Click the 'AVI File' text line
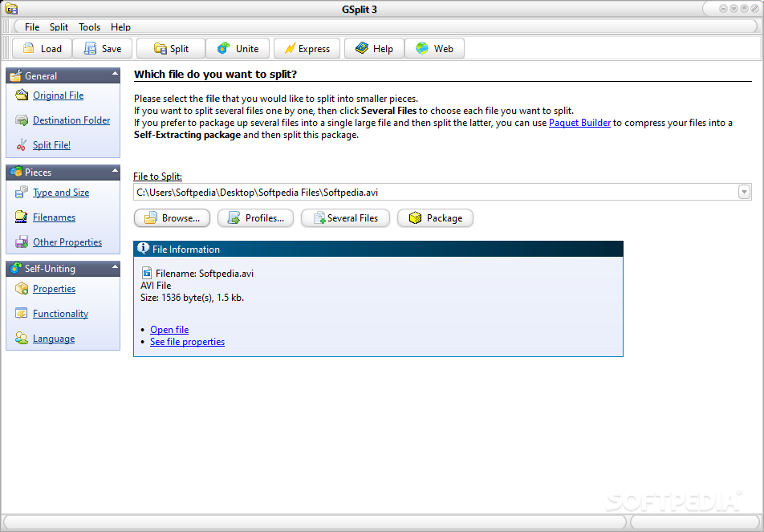The image size is (764, 532). (156, 286)
